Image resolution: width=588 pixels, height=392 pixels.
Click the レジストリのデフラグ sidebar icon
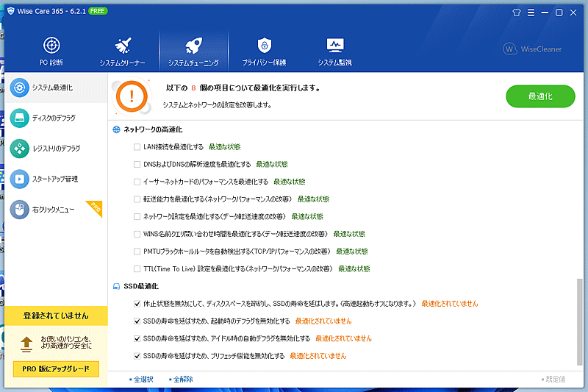[x=20, y=149]
